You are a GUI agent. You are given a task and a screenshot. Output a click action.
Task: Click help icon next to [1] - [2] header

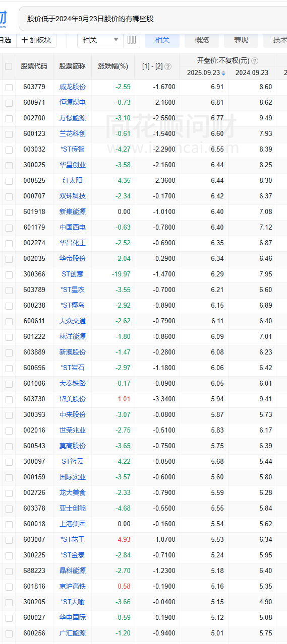click(x=168, y=66)
